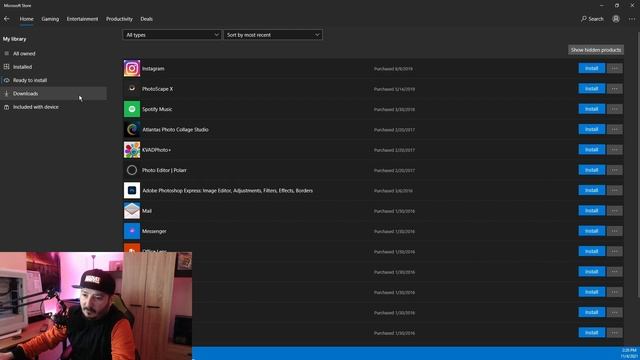Viewport: 640px width, 360px height.
Task: Open more options for PhotoScape X row
Action: pos(615,89)
